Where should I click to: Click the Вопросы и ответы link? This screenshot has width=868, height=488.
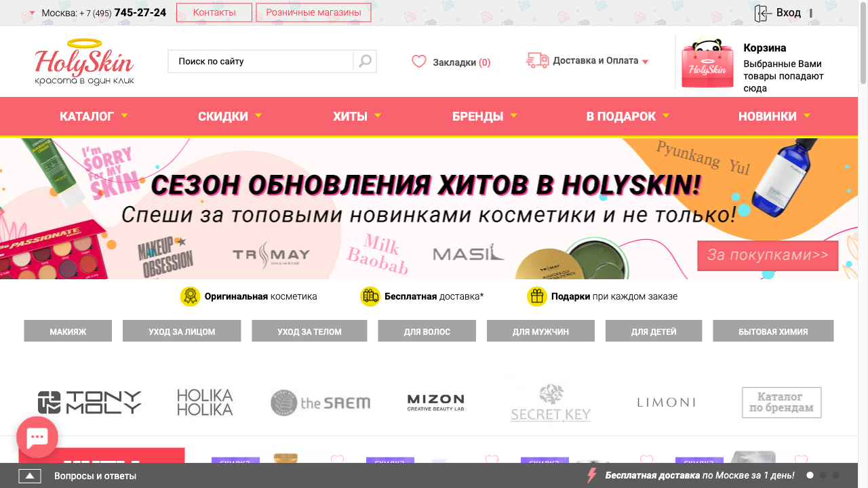(95, 476)
